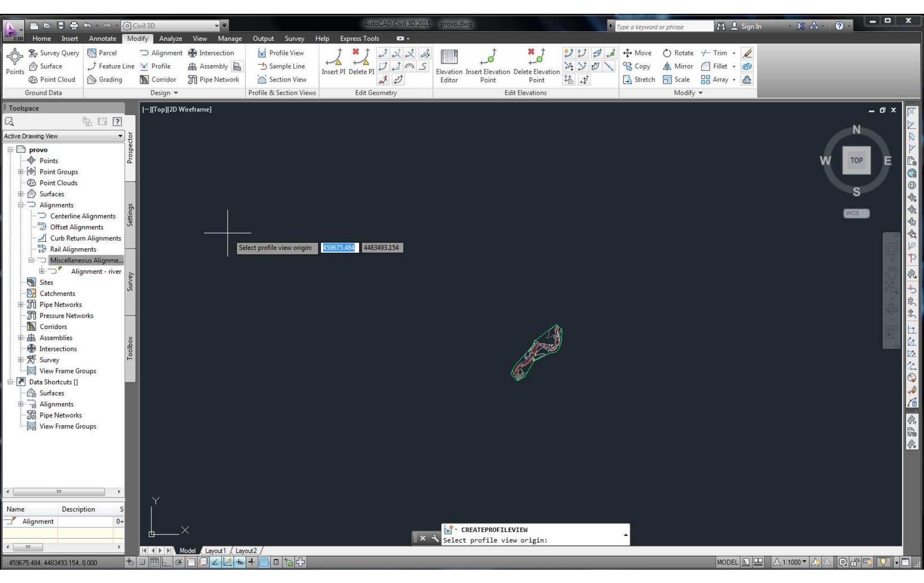This screenshot has height=583, width=924.
Task: Open the Elevation Editor
Action: coord(448,66)
